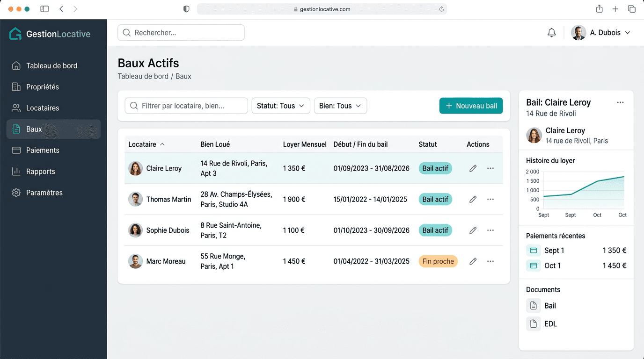Click the notifications bell icon

pos(552,33)
